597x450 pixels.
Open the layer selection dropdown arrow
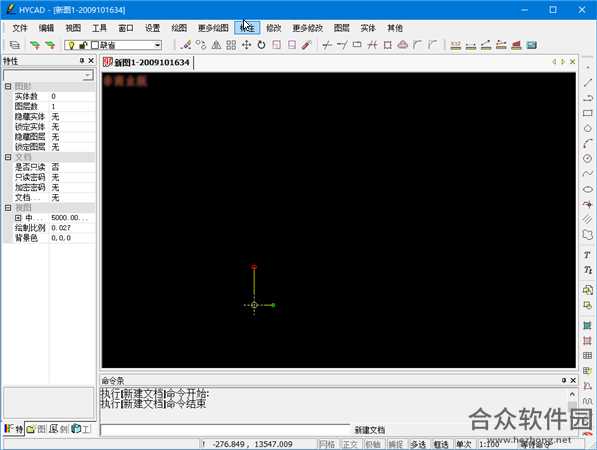pyautogui.click(x=157, y=45)
